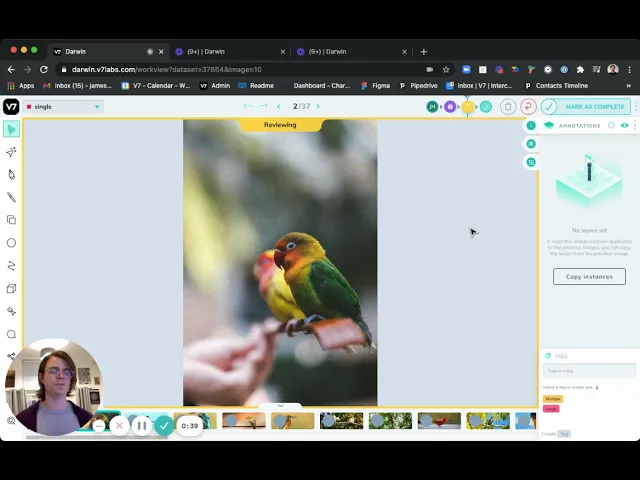The width and height of the screenshot is (640, 480).
Task: Click the second teal sidebar panel icon
Action: (531, 144)
